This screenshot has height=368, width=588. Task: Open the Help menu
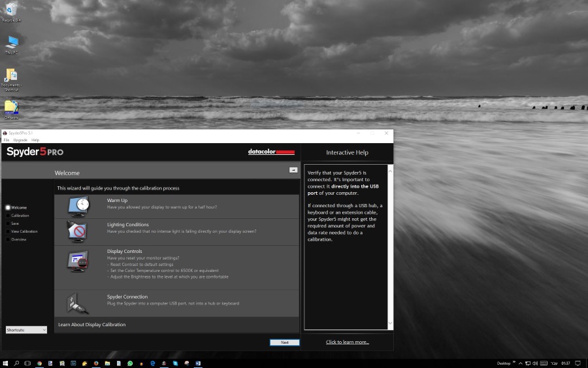click(x=35, y=140)
